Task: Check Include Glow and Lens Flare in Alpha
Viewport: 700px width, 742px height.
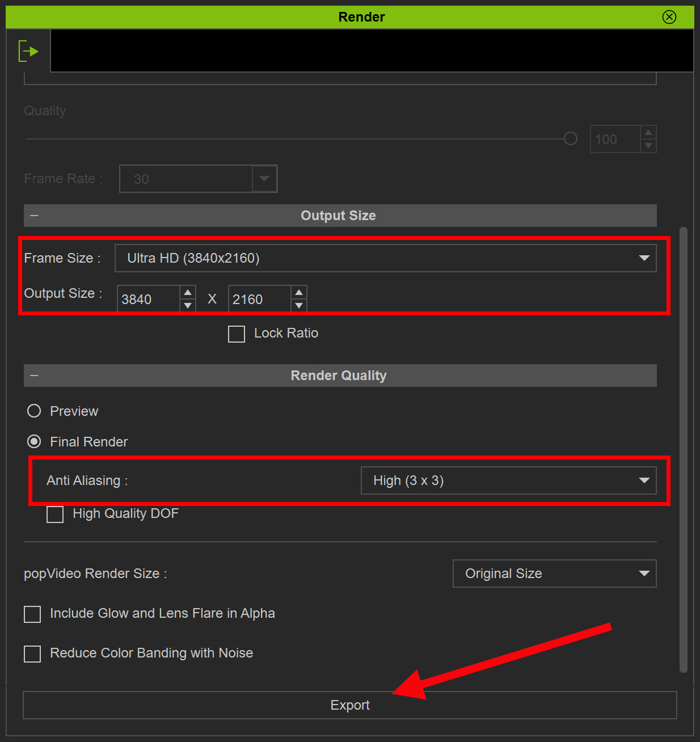Action: click(32, 614)
